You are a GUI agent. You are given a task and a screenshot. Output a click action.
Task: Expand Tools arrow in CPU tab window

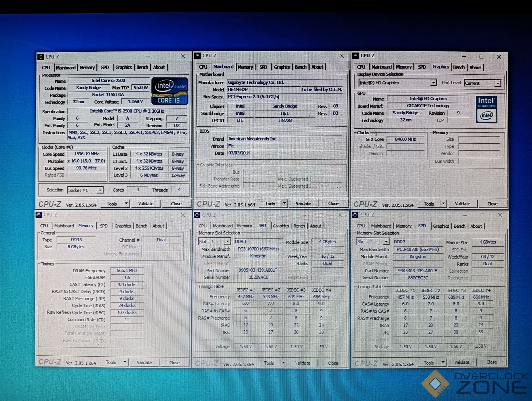(x=126, y=203)
